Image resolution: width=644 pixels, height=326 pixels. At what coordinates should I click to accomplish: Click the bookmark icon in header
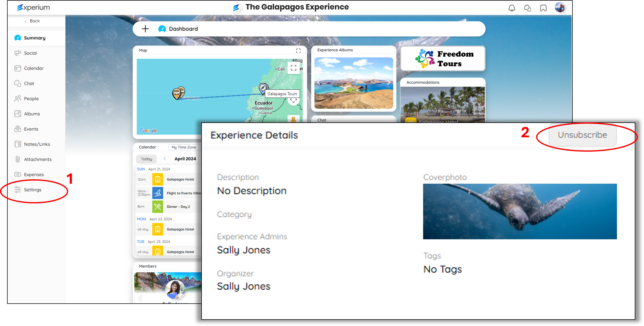pyautogui.click(x=543, y=8)
